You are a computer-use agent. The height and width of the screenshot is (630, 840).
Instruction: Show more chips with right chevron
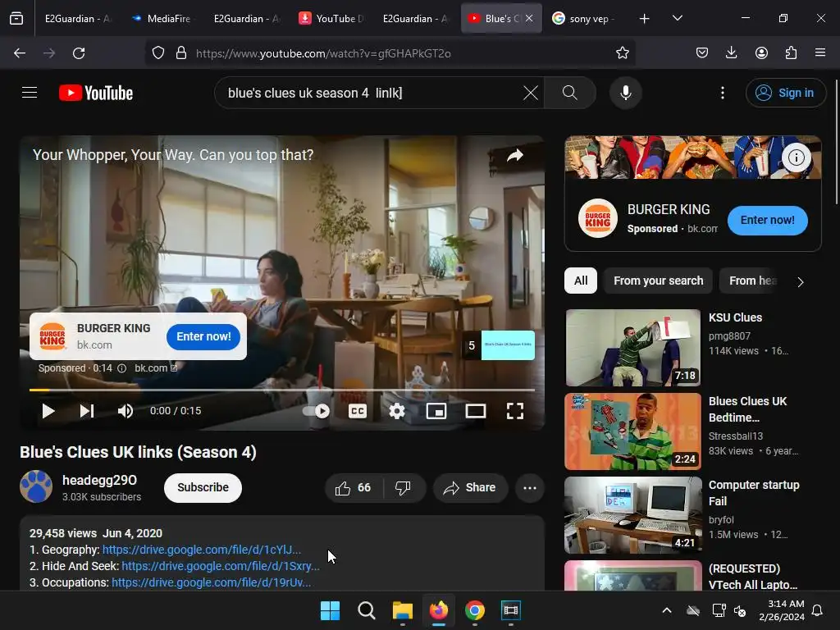tap(801, 282)
